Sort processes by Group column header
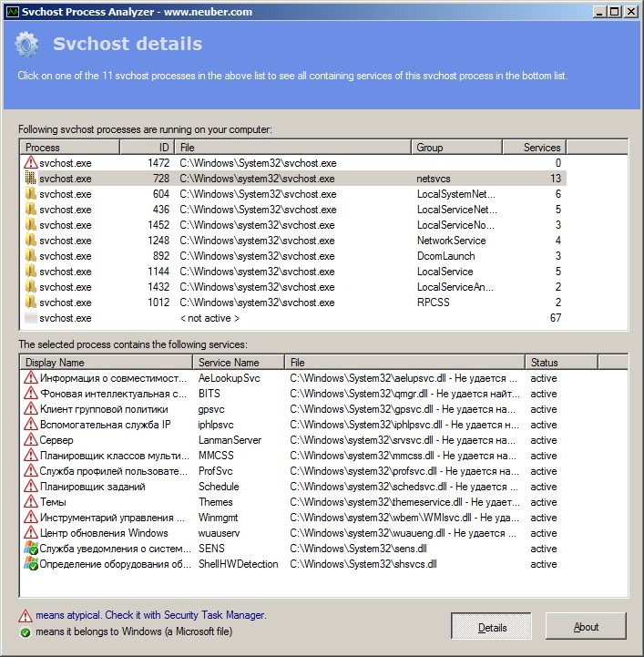The width and height of the screenshot is (644, 657). [456, 148]
